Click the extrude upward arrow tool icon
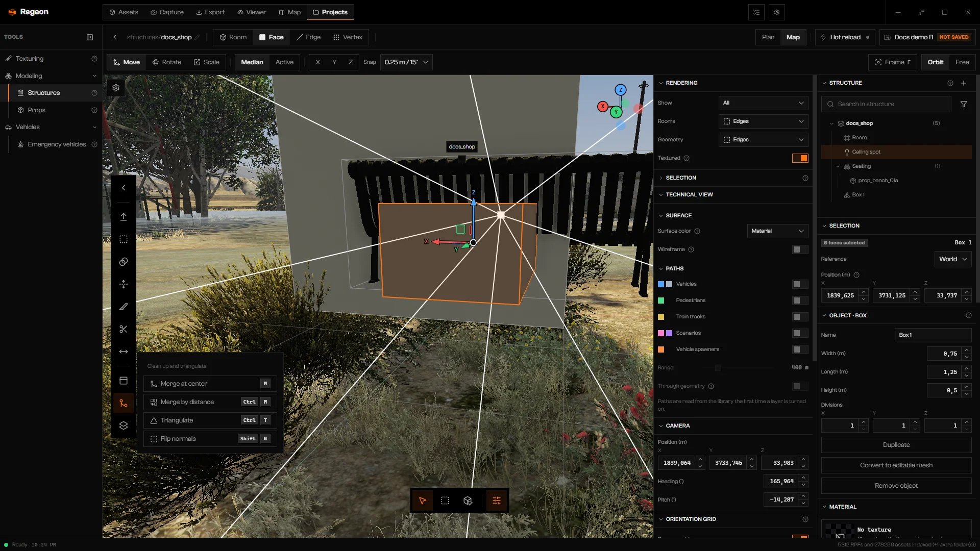The image size is (980, 551). click(x=124, y=217)
